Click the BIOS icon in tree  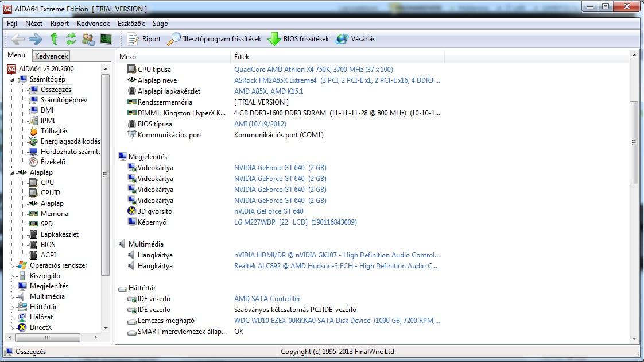tap(33, 245)
